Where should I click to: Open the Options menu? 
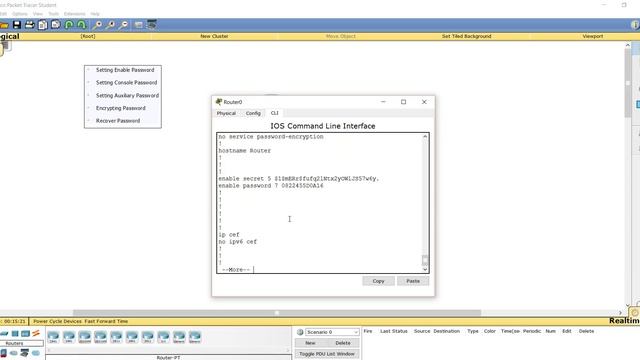coord(20,14)
